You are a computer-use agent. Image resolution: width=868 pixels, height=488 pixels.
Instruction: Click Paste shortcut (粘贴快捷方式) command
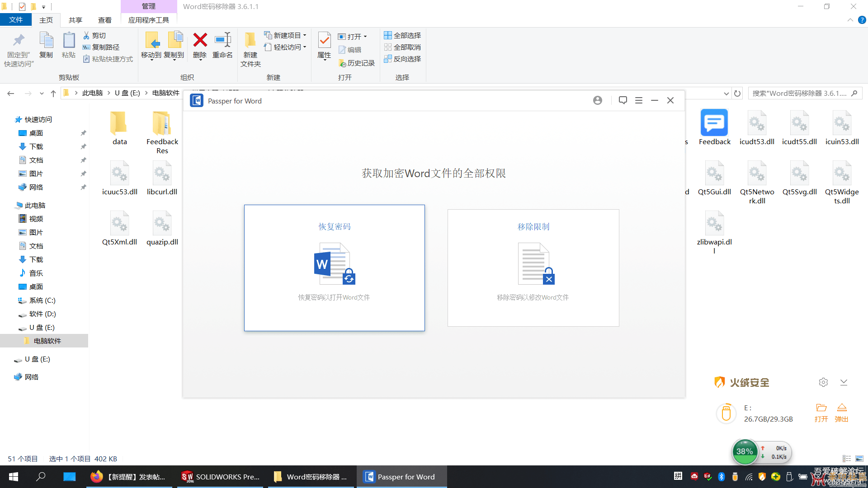108,59
